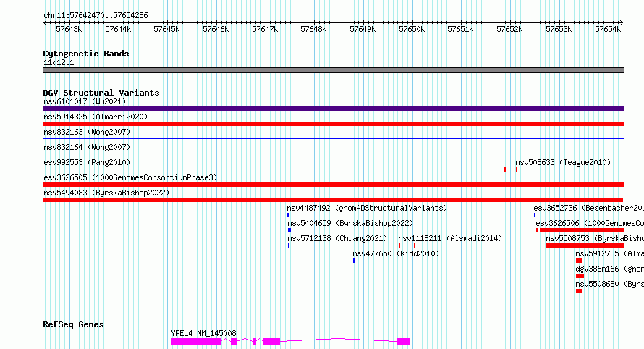644x349 pixels.
Task: Click the nsv6101017 (Wu2021) variant label
Action: click(85, 101)
